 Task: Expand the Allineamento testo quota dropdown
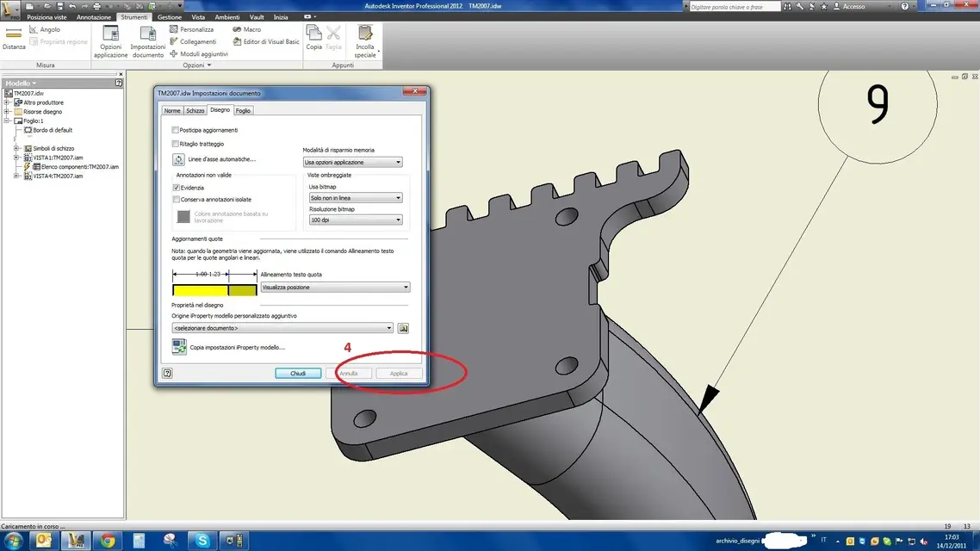coord(335,288)
